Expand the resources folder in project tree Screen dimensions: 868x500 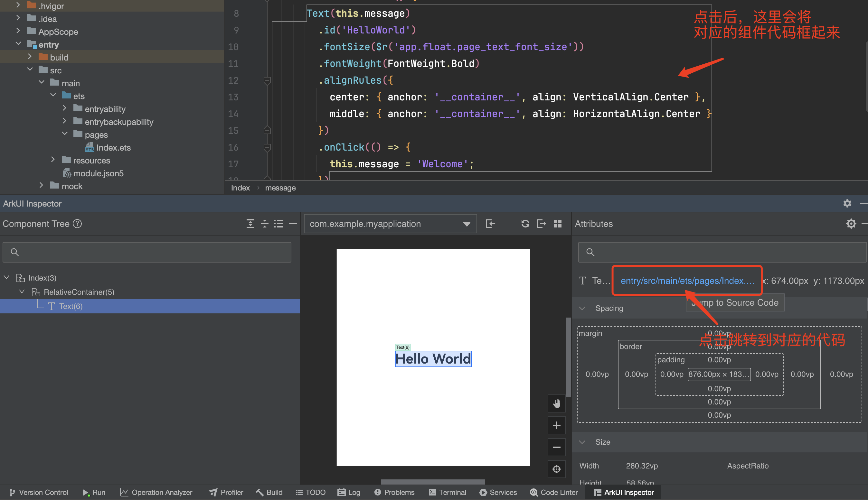[x=52, y=160]
